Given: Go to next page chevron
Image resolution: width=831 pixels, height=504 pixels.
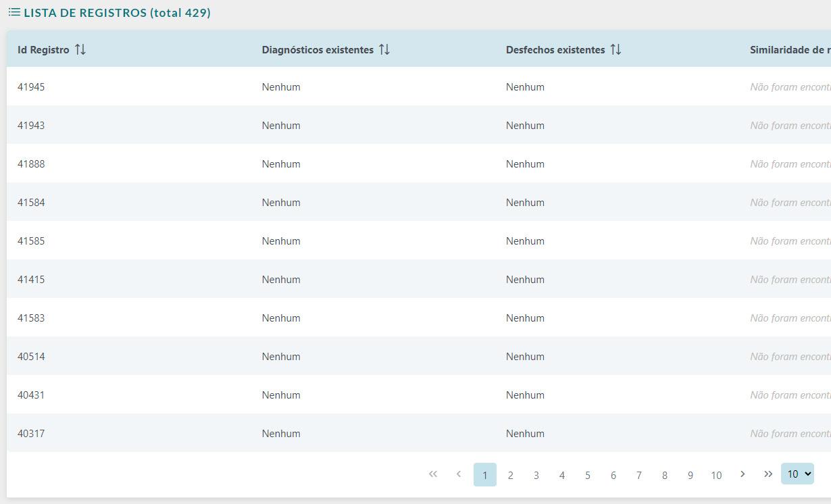Looking at the screenshot, I should [742, 474].
